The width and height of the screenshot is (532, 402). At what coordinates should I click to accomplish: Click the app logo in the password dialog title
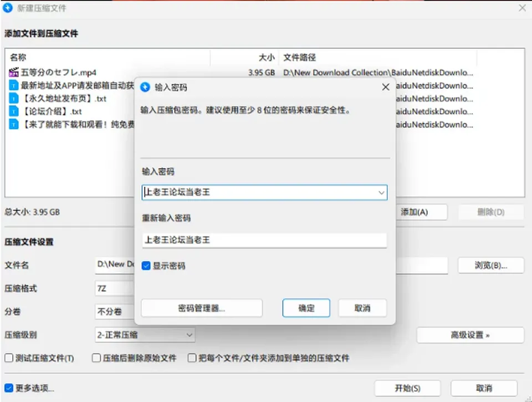pyautogui.click(x=145, y=87)
